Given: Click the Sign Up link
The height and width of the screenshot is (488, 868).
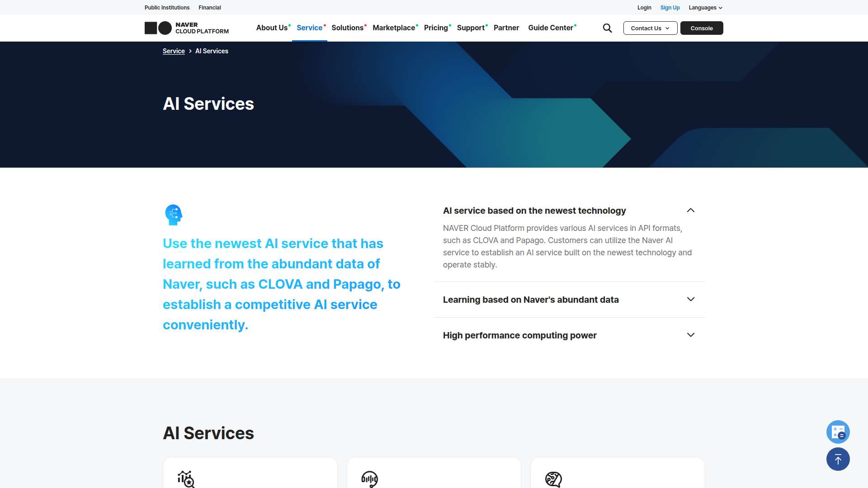Looking at the screenshot, I should 670,8.
